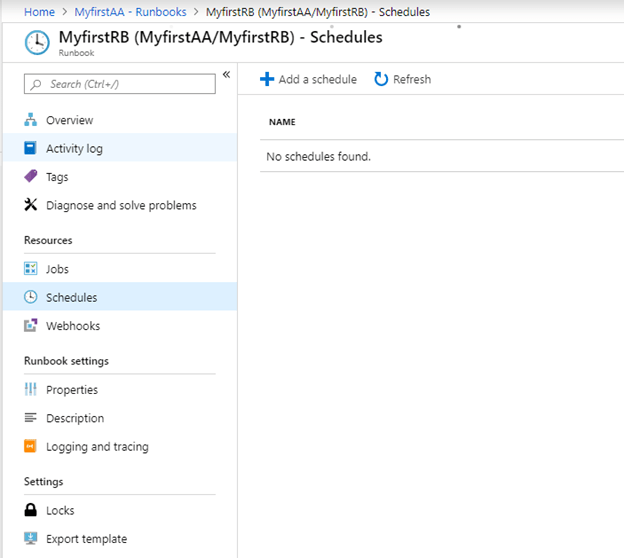This screenshot has width=624, height=558.
Task: Collapse the sidebar with double chevron
Action: point(226,75)
